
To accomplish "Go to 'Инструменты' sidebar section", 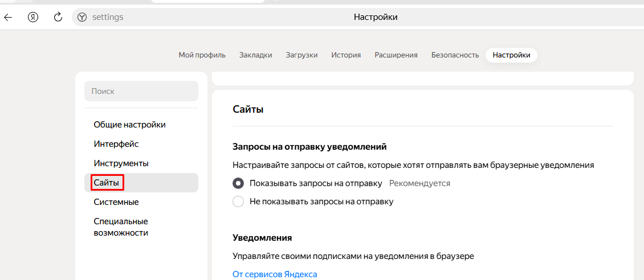I will tap(121, 163).
